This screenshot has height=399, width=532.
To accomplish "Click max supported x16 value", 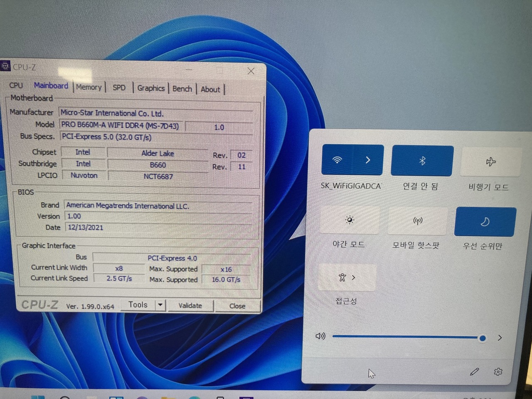I will coord(226,269).
